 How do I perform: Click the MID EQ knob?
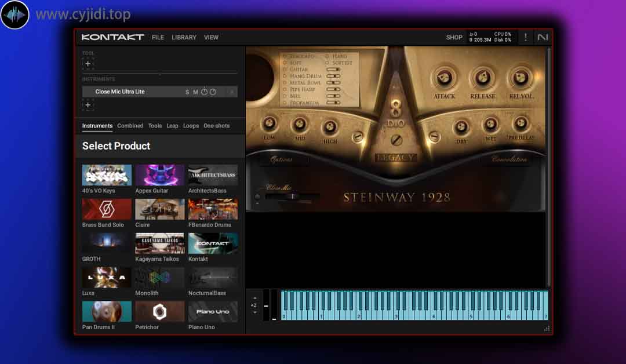click(x=300, y=125)
